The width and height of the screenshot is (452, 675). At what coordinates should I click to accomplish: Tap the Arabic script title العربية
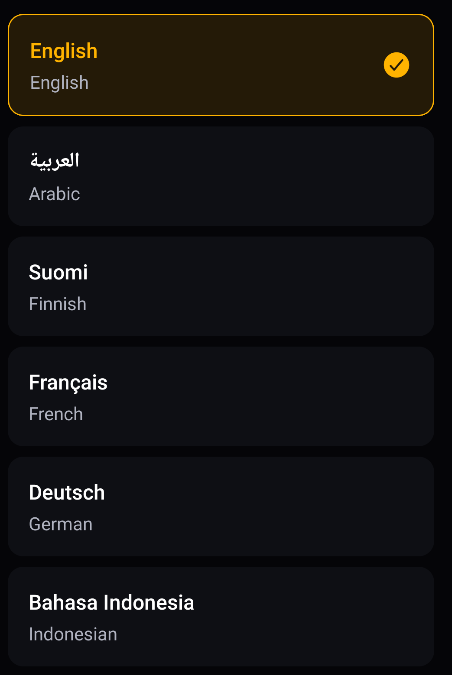[54, 161]
